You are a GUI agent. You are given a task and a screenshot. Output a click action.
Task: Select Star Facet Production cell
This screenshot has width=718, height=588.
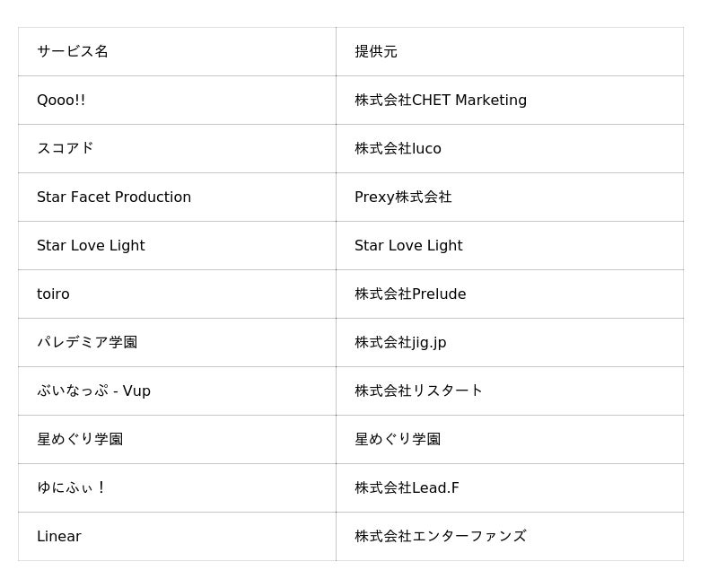click(x=114, y=197)
